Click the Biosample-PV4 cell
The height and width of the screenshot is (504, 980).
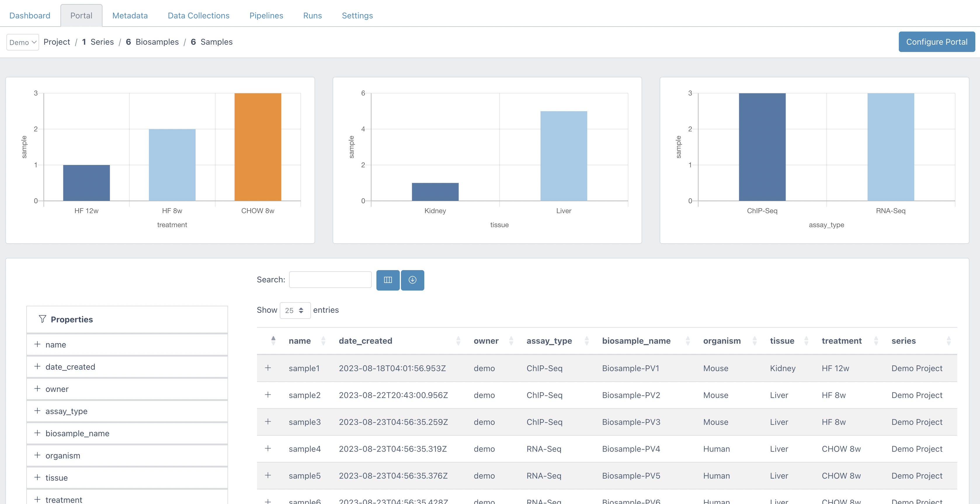tap(631, 449)
